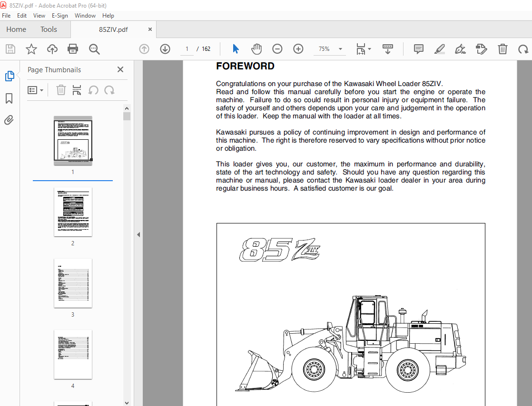Collapse the navigation pane arrow
The width and height of the screenshot is (532, 406).
point(138,234)
